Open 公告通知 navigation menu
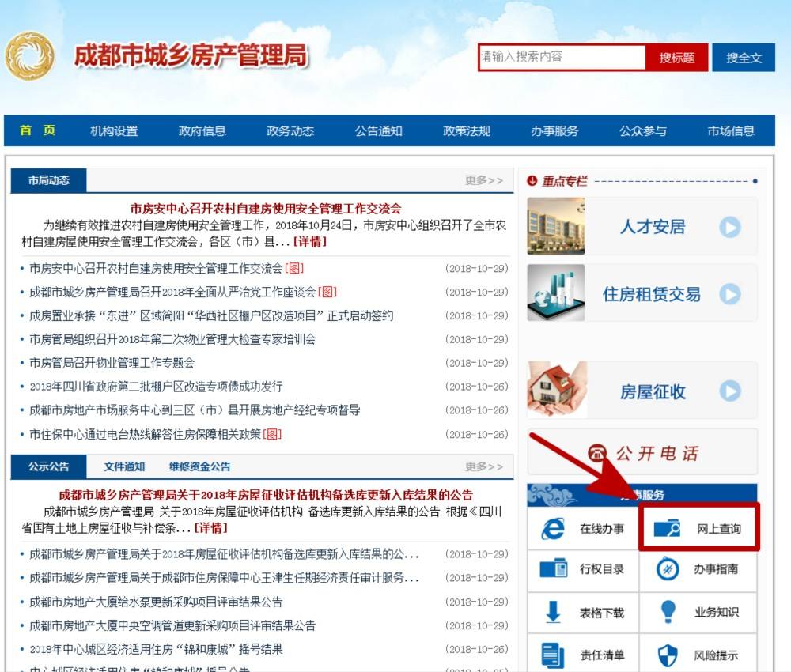The image size is (791, 672). 378,131
